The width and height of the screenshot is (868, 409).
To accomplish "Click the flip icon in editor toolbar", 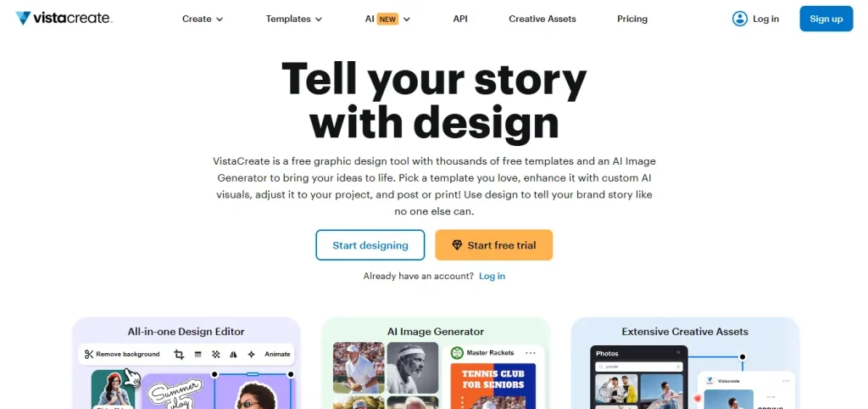I will (233, 354).
